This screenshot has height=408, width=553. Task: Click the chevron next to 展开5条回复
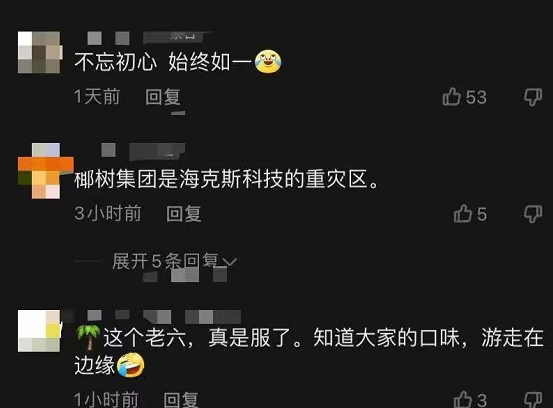tap(230, 262)
